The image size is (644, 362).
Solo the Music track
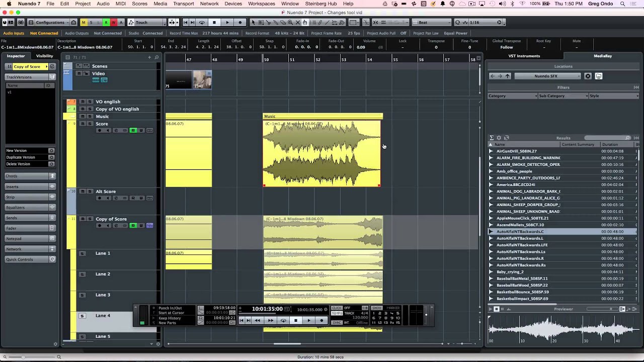point(90,117)
